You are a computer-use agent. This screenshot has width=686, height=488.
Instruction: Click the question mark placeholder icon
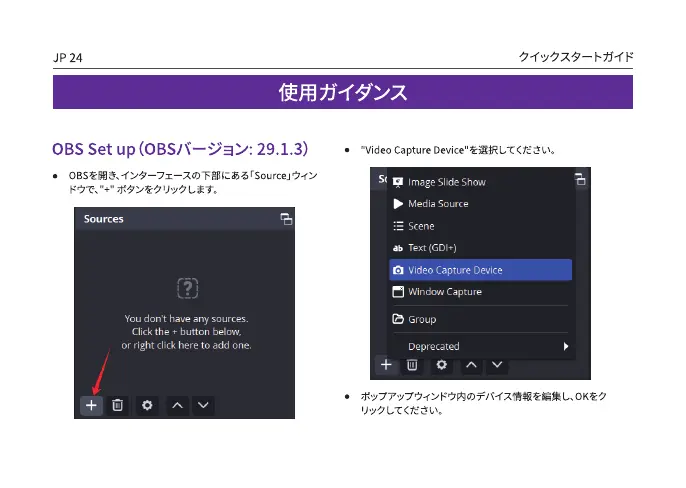pos(186,289)
